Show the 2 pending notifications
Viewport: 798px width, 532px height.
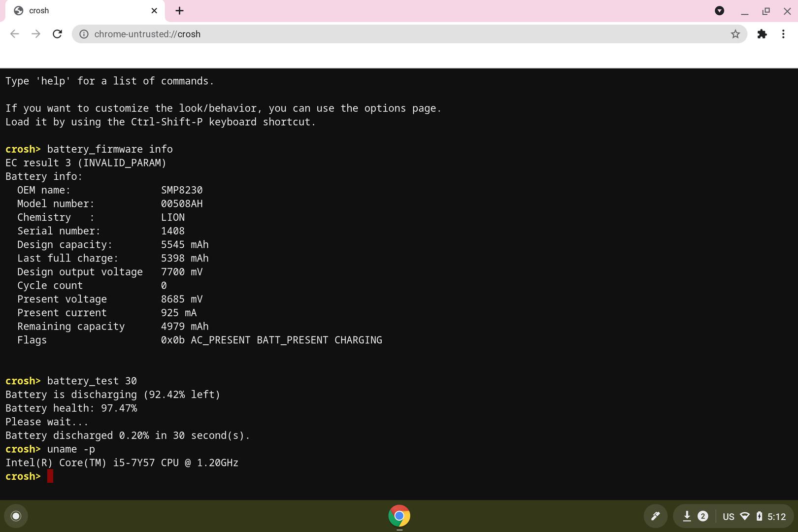click(703, 516)
